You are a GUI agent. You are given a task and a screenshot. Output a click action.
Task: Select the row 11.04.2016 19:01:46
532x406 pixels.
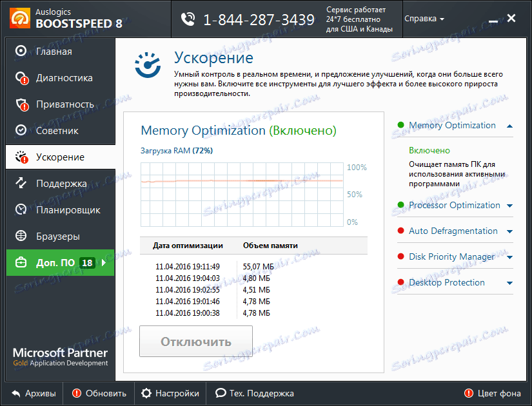[x=213, y=301]
